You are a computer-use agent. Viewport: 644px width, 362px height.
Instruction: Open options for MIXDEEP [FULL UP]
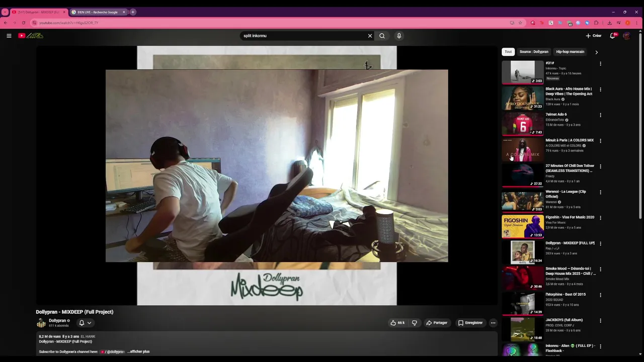coord(600,243)
